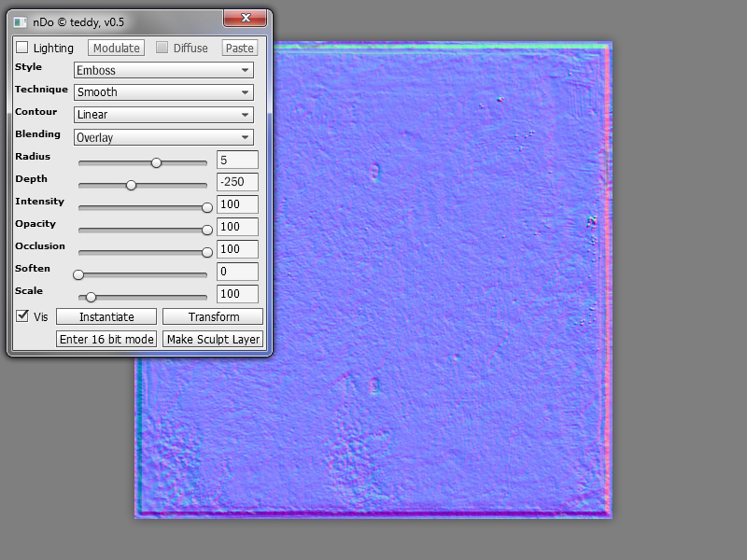Focus the Opacity value field
This screenshot has width=747, height=560.
pos(237,227)
